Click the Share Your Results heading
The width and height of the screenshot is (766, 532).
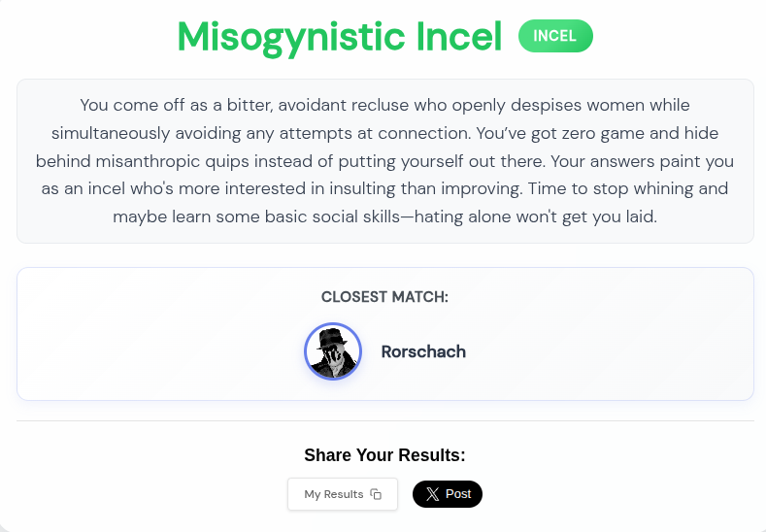click(x=384, y=455)
